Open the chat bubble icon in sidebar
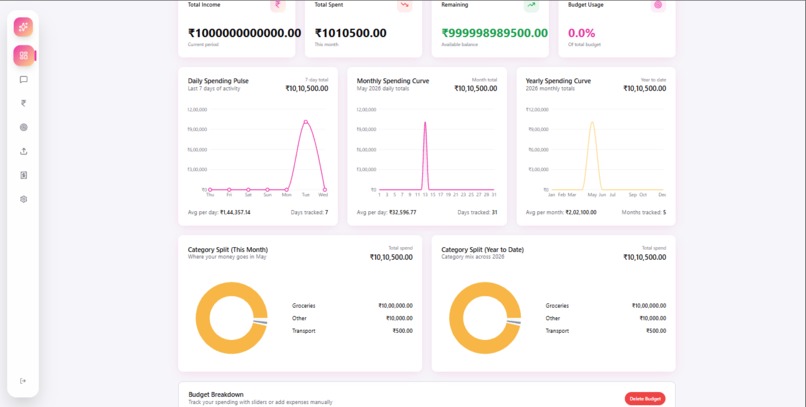The width and height of the screenshot is (806, 407). coord(24,80)
